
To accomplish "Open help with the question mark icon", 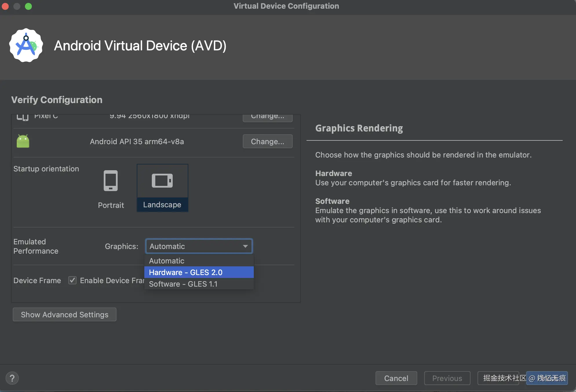I will click(12, 378).
